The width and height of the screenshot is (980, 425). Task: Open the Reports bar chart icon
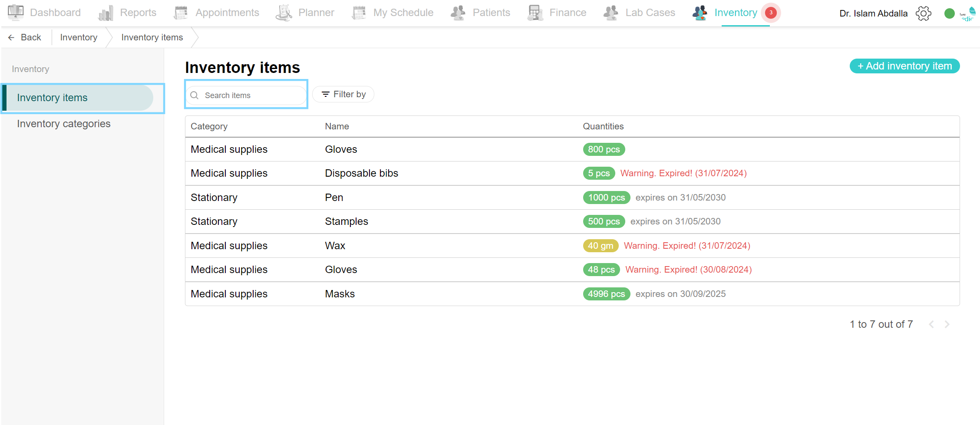click(106, 13)
